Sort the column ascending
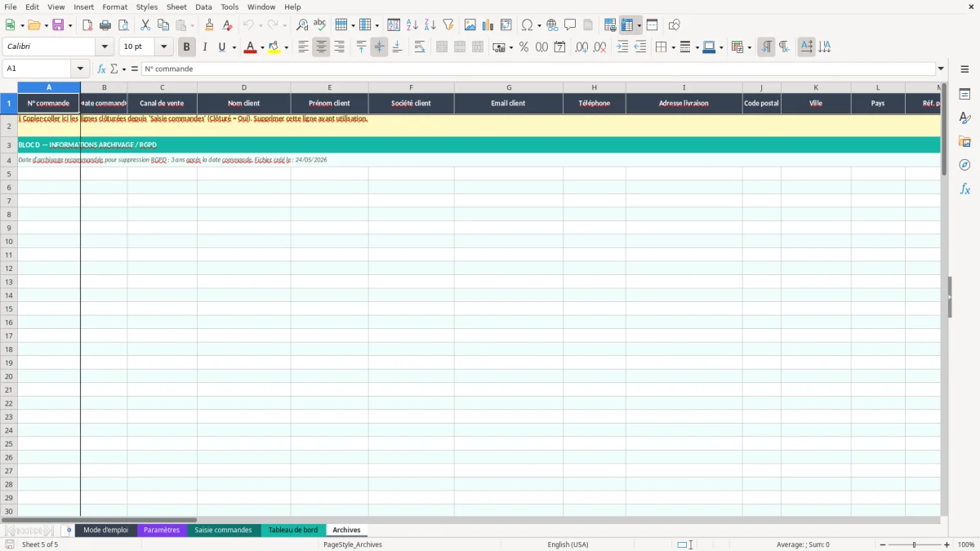 click(412, 25)
